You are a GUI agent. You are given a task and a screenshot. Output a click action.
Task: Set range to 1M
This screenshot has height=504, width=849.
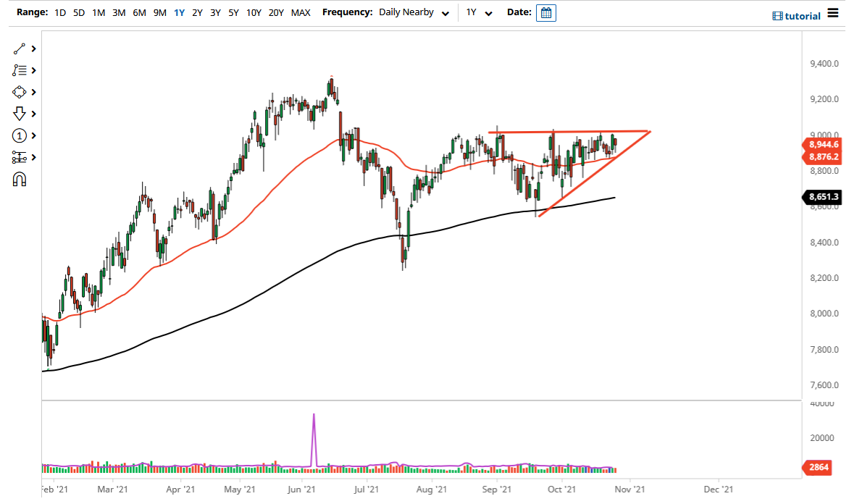pos(99,12)
